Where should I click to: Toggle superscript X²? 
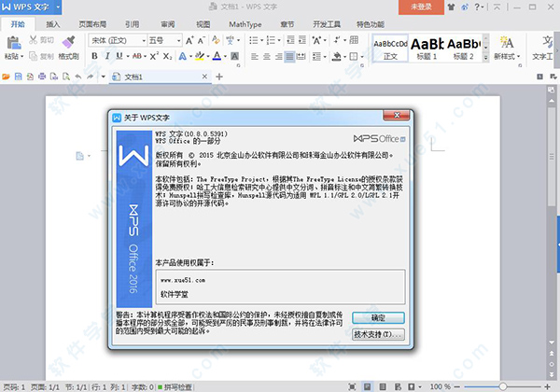pyautogui.click(x=154, y=56)
